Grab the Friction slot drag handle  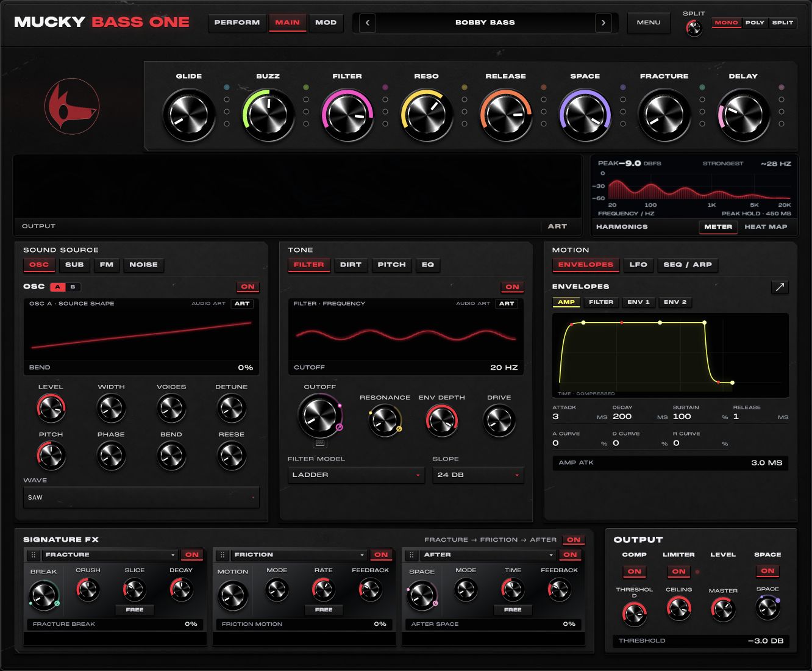tap(223, 555)
